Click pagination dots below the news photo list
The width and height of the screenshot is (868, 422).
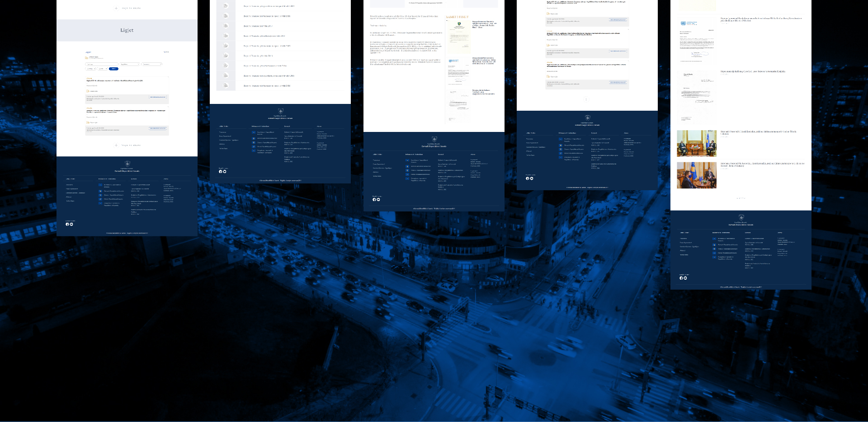click(741, 198)
